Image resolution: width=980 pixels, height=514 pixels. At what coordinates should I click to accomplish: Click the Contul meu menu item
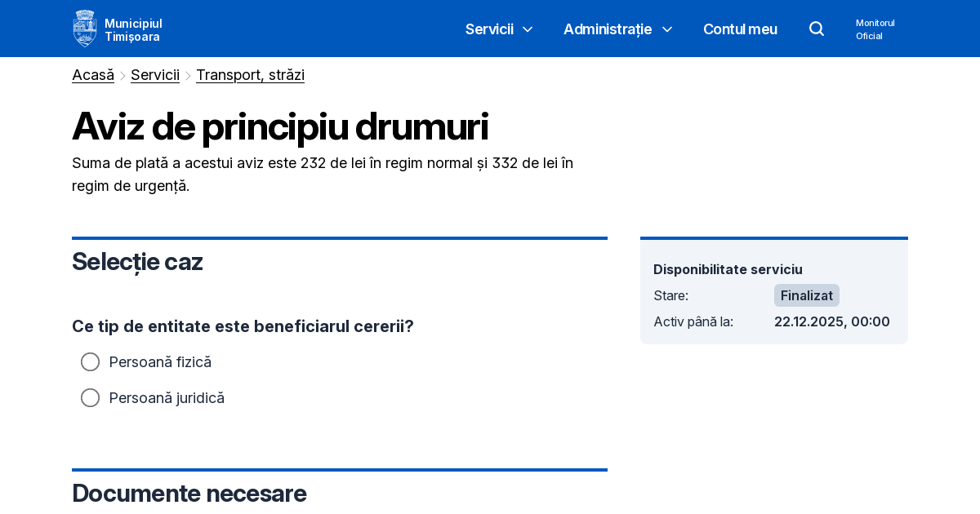740,29
